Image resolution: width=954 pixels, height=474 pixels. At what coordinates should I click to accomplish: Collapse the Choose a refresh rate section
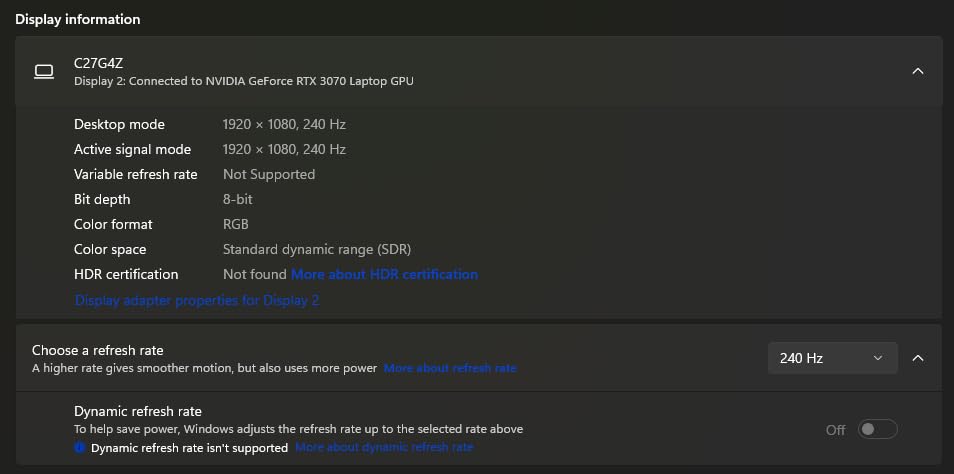pyautogui.click(x=917, y=358)
